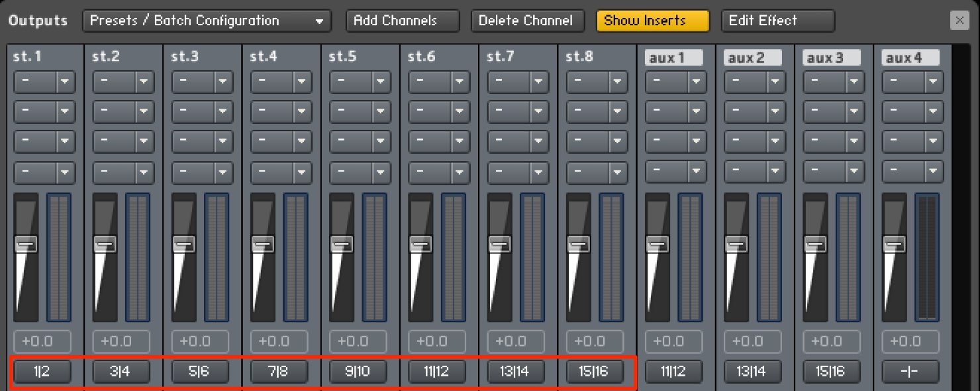The height and width of the screenshot is (391, 980).
Task: Expand first insert slot arrow on st.1
Action: pyautogui.click(x=65, y=82)
